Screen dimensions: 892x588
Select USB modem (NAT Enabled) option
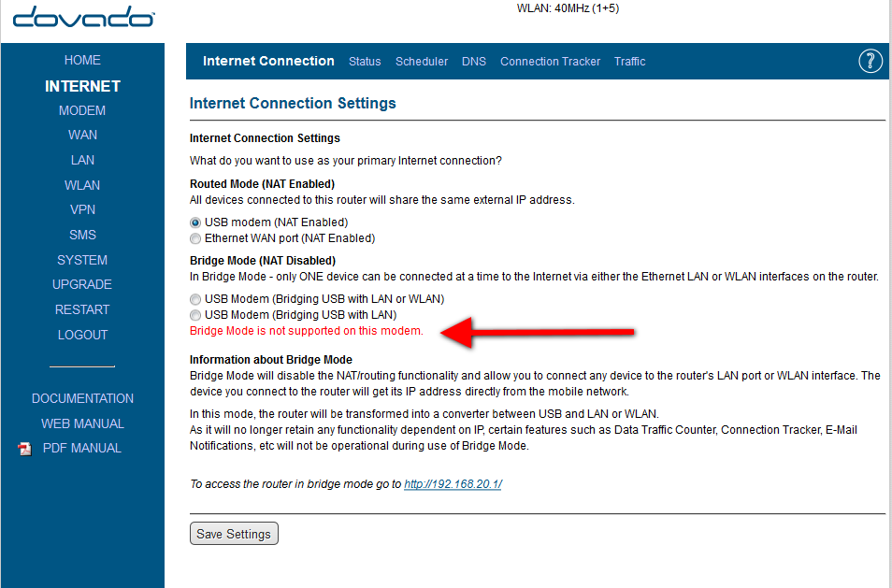pos(195,222)
